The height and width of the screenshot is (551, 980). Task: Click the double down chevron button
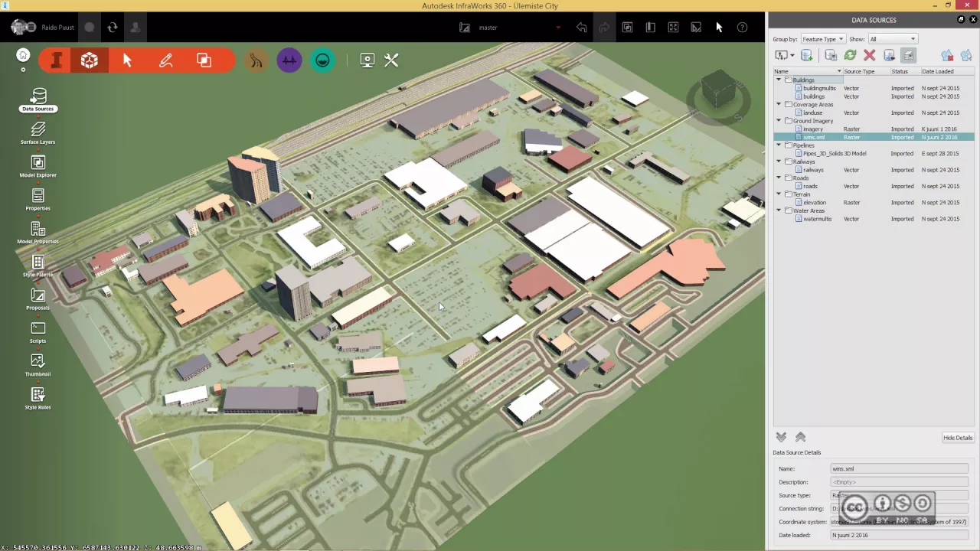click(781, 437)
